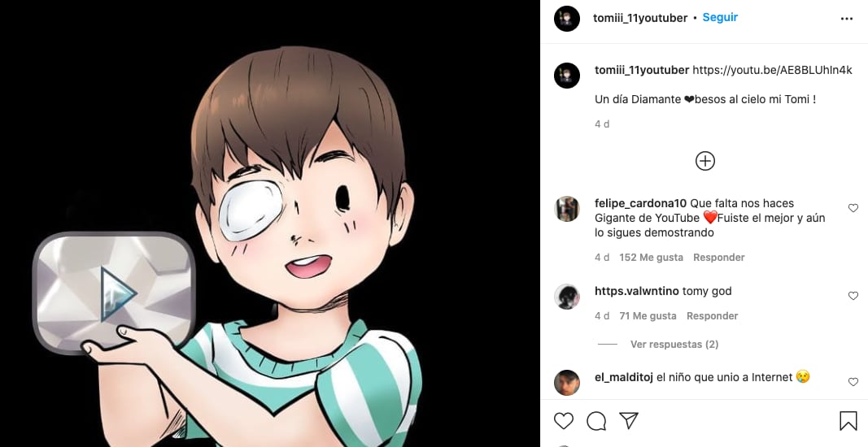Save the post with the bookmark icon
The image size is (868, 447).
(x=848, y=420)
